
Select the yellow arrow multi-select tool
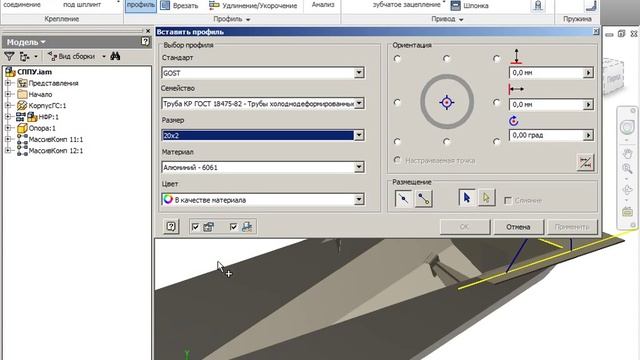pos(487,198)
